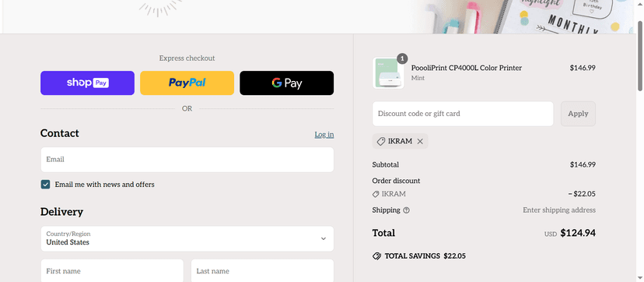Focus the First name field
The image size is (644, 282).
112,271
